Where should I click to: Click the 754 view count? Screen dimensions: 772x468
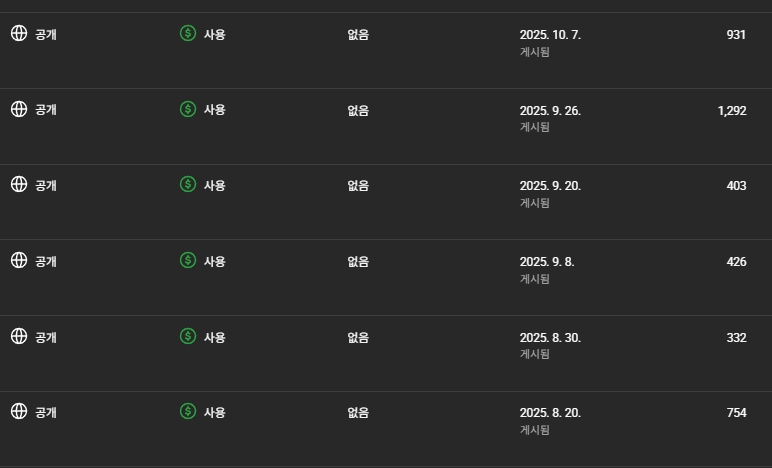click(736, 412)
